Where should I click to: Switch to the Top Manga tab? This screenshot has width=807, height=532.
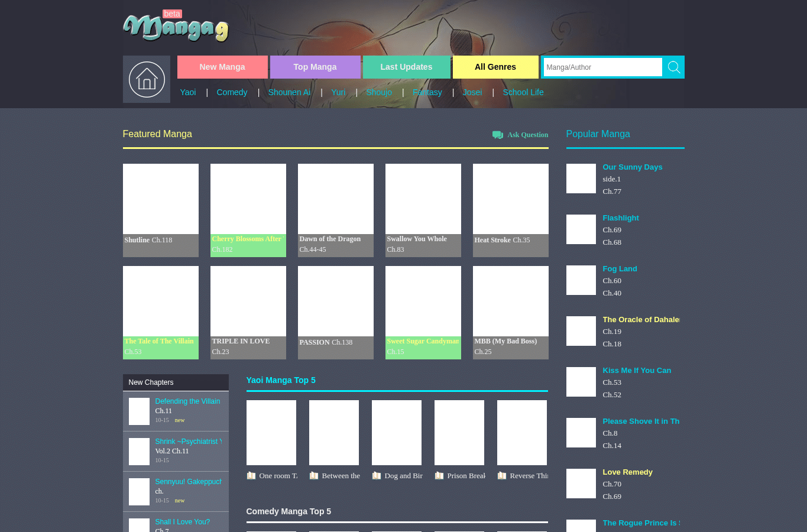coord(315,67)
